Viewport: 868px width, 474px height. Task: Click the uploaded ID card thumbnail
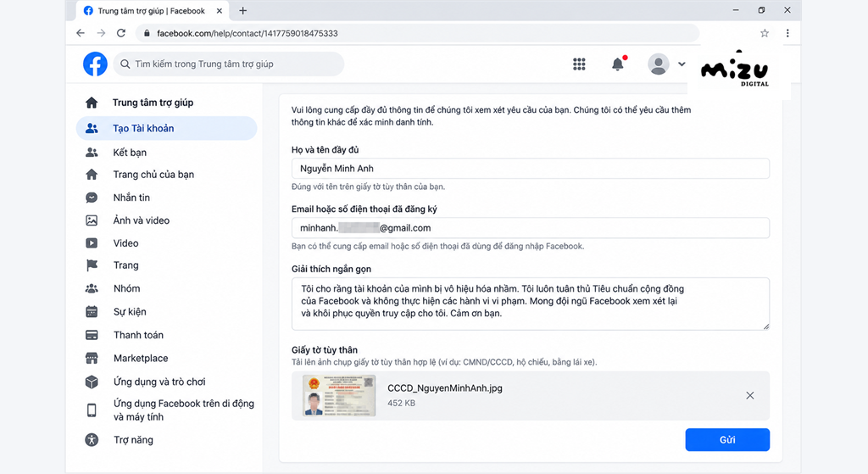[339, 395]
